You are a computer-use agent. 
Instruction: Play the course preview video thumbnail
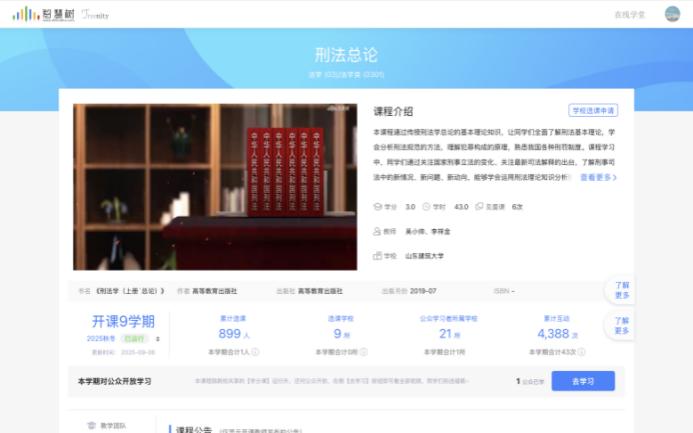pos(215,187)
